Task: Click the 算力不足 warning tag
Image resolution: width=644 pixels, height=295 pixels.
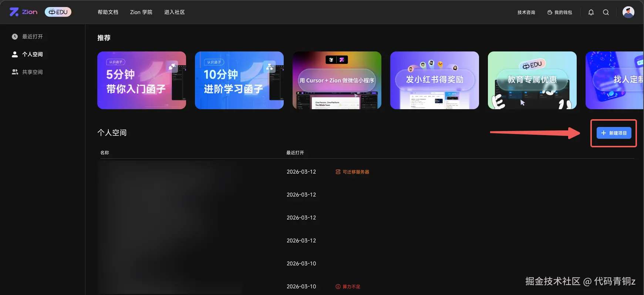Action: click(x=348, y=286)
